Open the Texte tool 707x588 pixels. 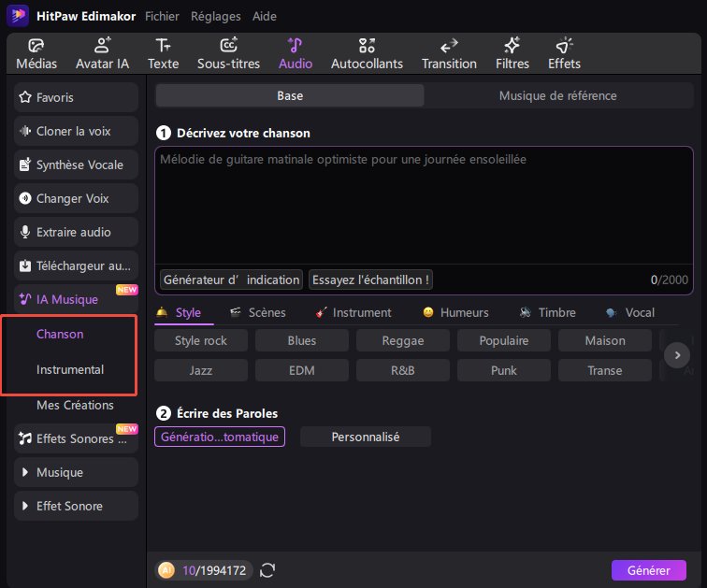tap(164, 53)
